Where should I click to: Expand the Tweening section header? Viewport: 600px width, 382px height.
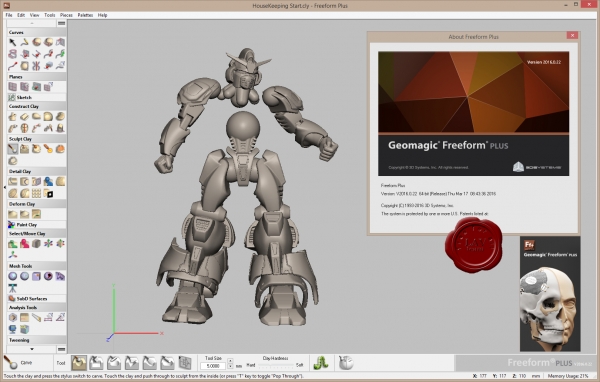37,340
